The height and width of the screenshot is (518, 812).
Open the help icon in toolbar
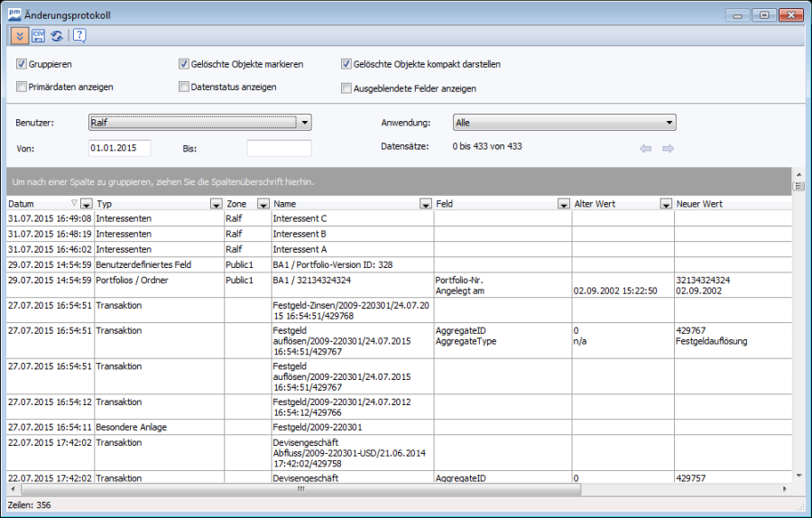(x=79, y=36)
